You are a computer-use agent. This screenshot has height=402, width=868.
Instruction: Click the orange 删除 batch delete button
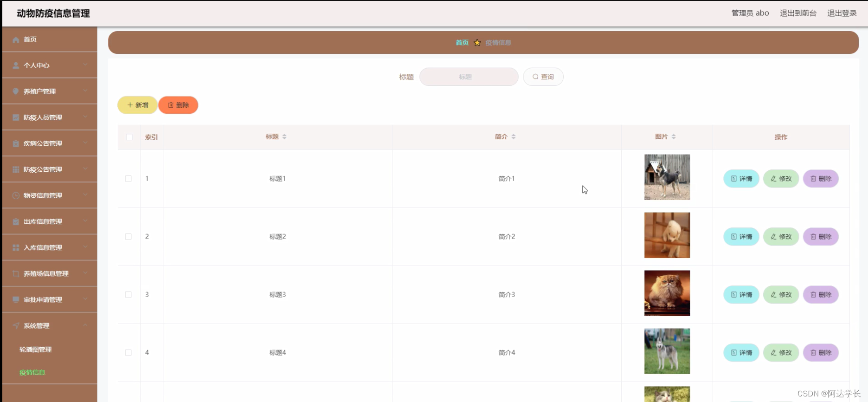pos(178,105)
